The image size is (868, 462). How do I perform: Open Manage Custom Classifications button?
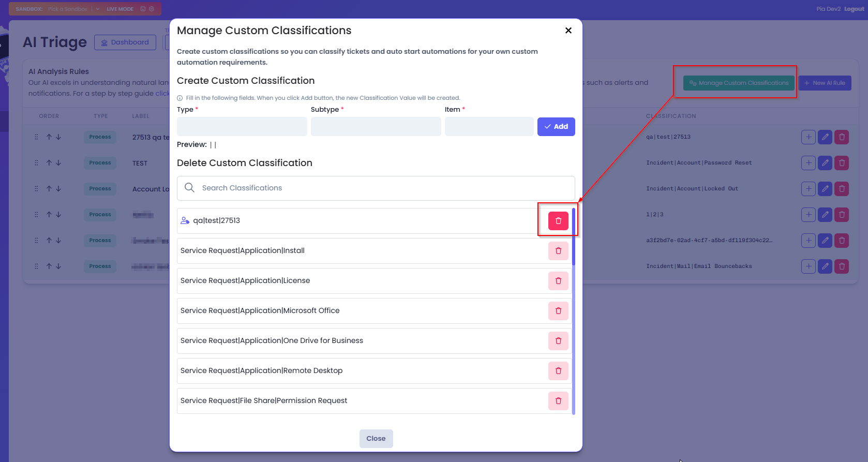click(x=739, y=83)
